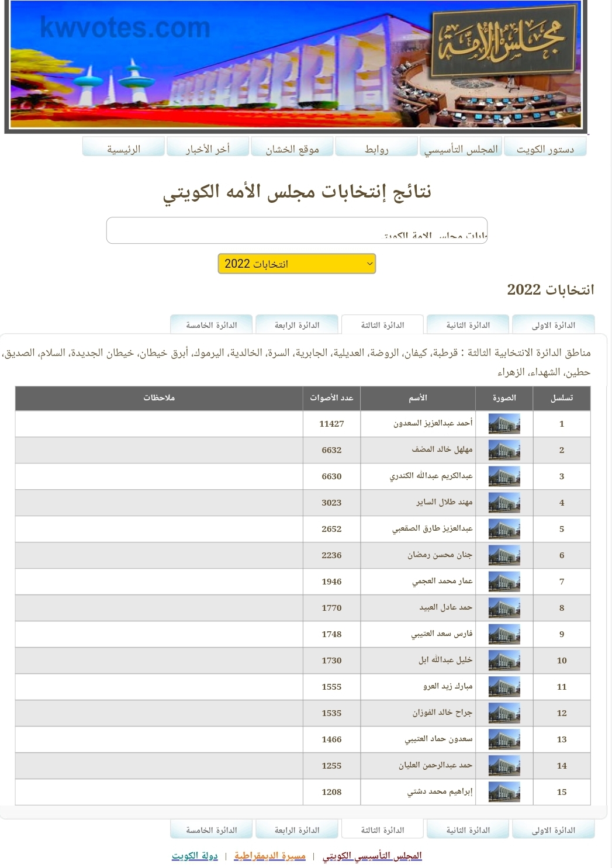Click the search input field below the title
The height and width of the screenshot is (868, 612).
click(x=297, y=230)
